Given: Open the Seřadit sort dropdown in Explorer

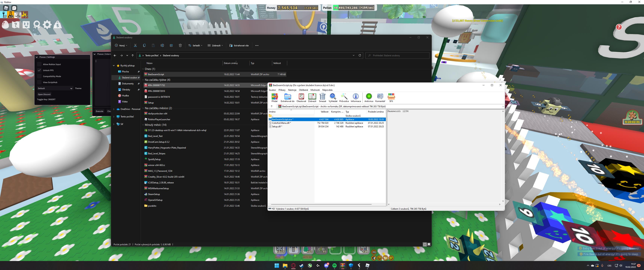Looking at the screenshot, I should pos(195,46).
